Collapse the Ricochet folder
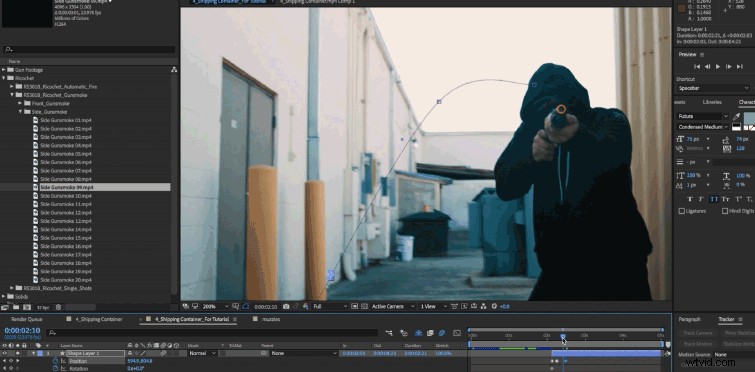Screen dimensions: 755x372 [4, 78]
